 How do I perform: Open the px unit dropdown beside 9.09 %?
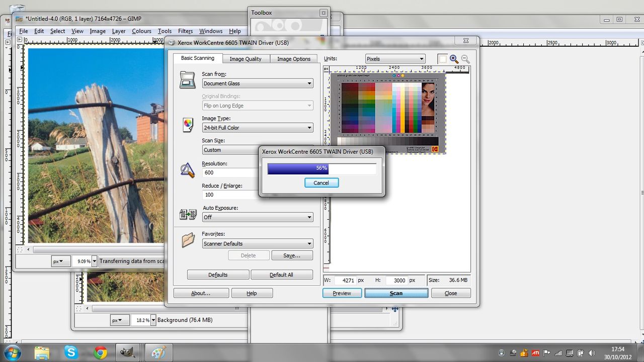[x=61, y=261]
